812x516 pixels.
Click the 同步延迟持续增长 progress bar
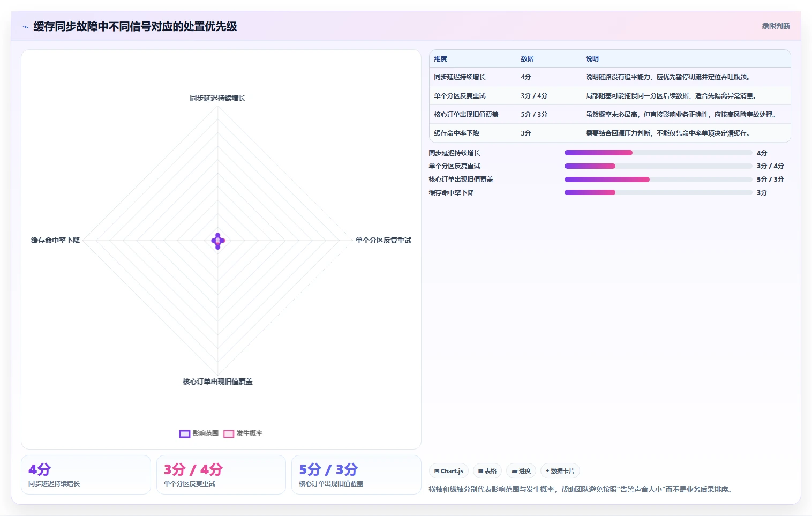point(658,153)
